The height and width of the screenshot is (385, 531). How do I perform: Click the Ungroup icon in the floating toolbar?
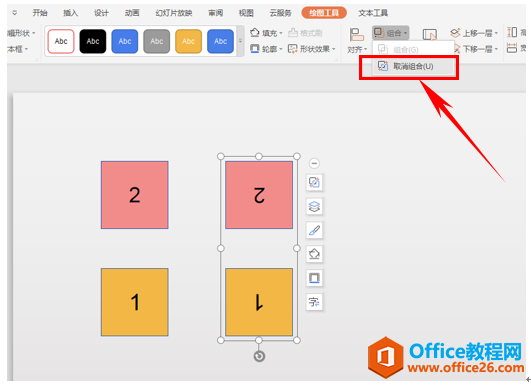pyautogui.click(x=314, y=183)
